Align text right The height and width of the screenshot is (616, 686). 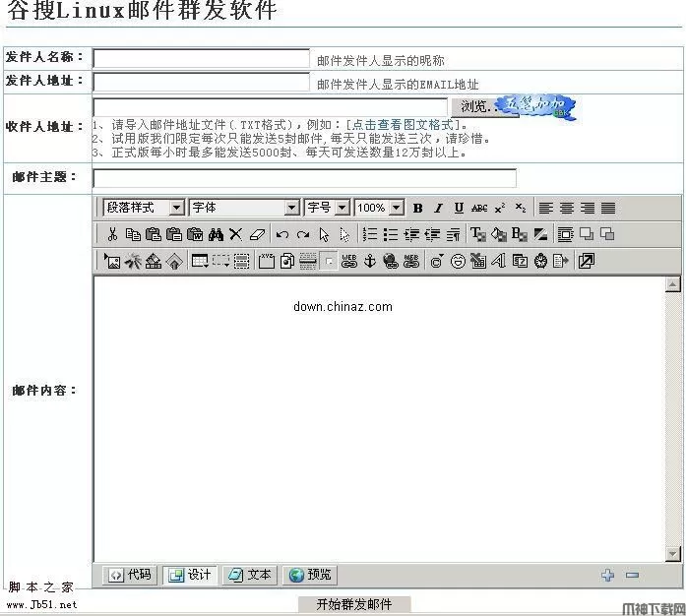pos(588,209)
